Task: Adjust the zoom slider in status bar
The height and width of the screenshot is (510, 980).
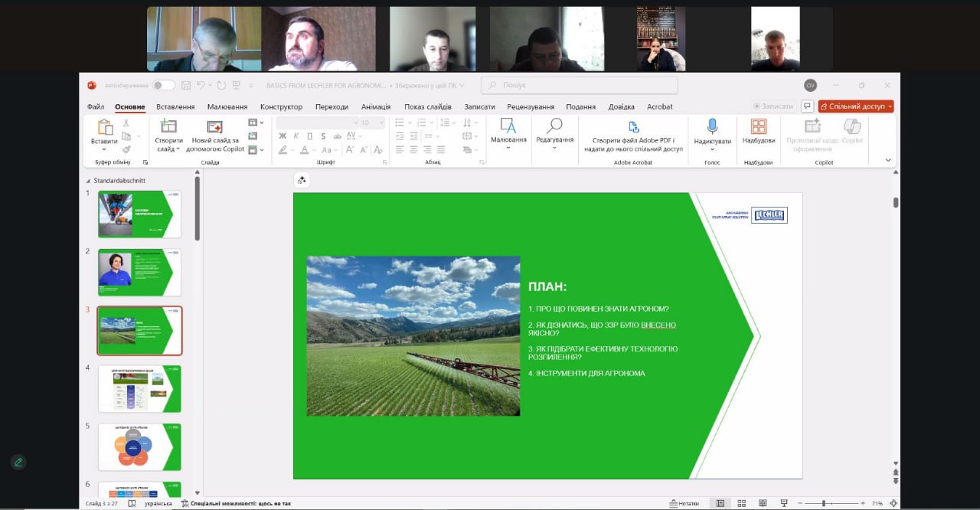Action: (x=824, y=503)
